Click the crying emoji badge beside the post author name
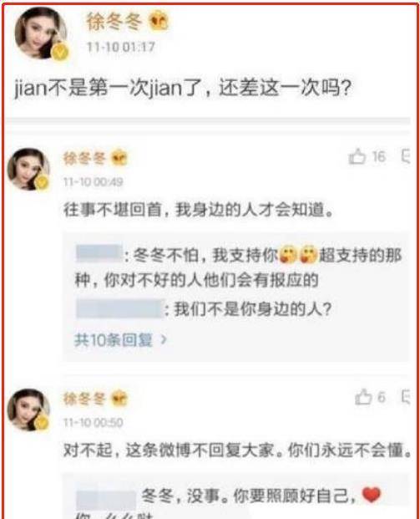This screenshot has width=420, height=519. 159,22
